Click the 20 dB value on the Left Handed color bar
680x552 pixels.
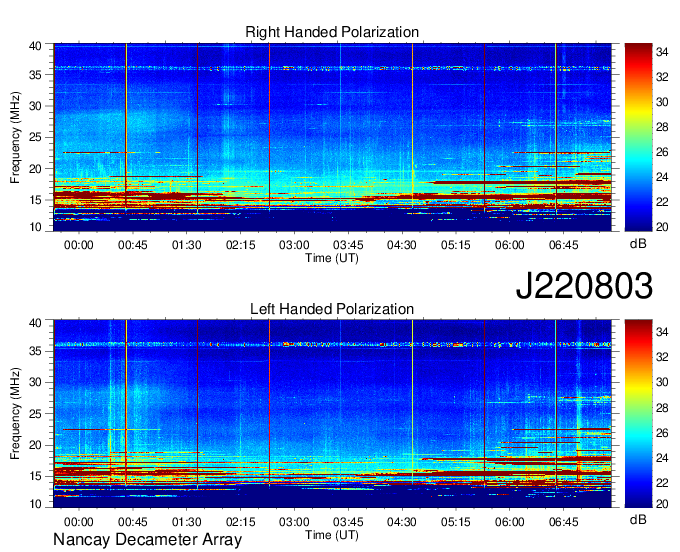pyautogui.click(x=662, y=504)
